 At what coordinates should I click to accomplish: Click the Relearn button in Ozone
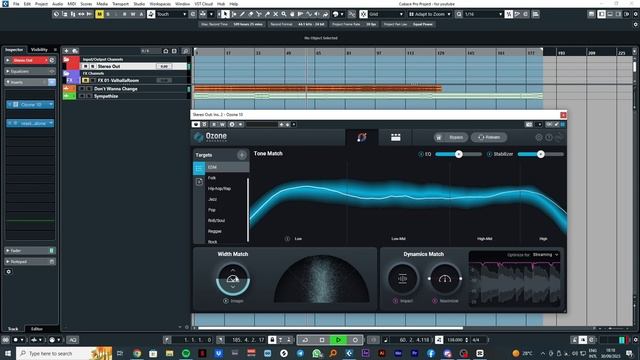(x=489, y=138)
